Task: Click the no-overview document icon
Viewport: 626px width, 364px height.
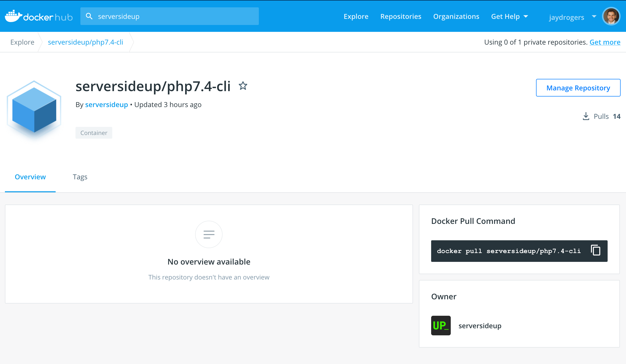Action: point(209,234)
